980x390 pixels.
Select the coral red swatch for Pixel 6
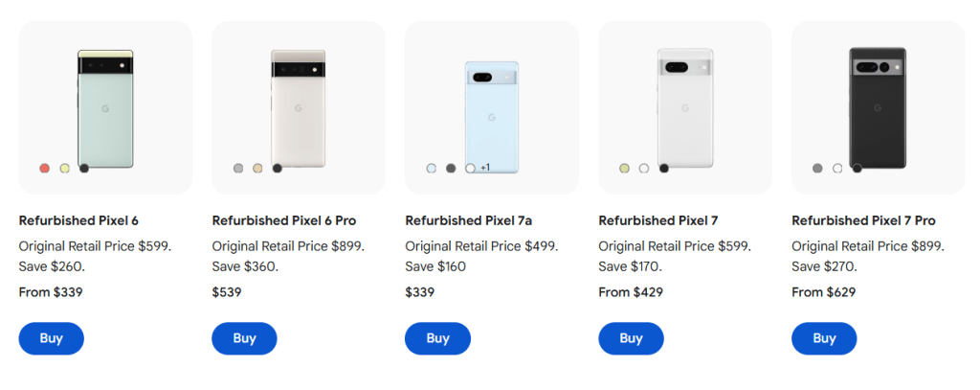pyautogui.click(x=44, y=169)
